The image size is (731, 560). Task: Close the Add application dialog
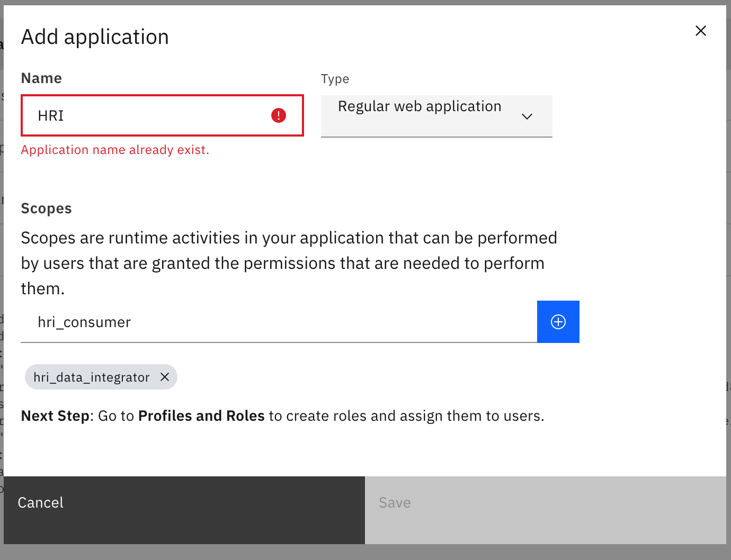tap(700, 31)
